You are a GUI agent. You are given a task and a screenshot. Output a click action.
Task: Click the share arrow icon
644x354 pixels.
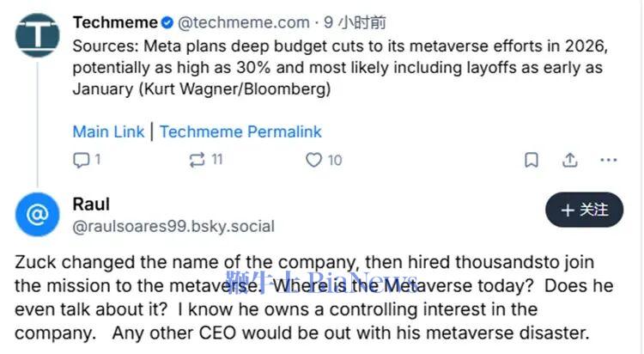coord(570,160)
